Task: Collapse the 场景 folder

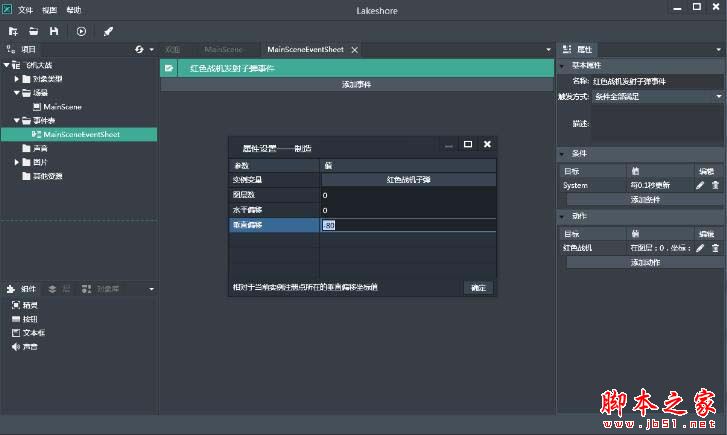Action: click(17, 93)
